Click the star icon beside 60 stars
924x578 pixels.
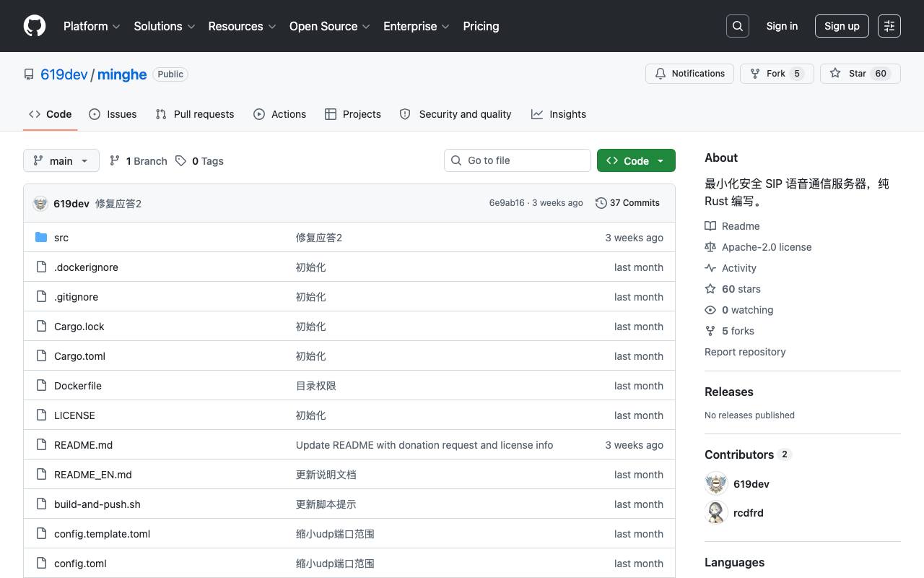coord(710,289)
